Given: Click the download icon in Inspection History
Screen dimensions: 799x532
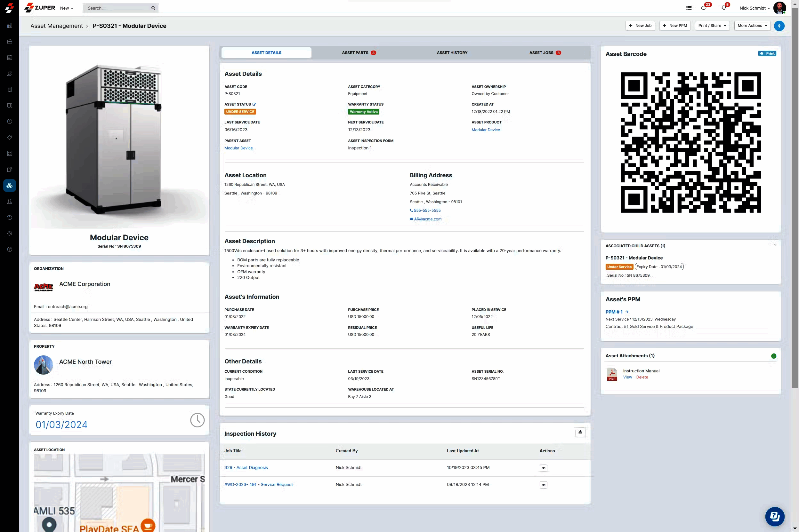Looking at the screenshot, I should (x=580, y=432).
